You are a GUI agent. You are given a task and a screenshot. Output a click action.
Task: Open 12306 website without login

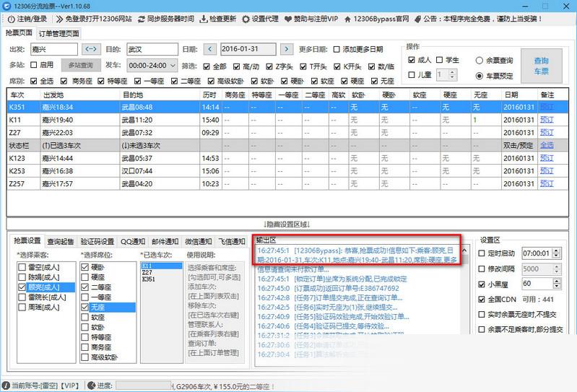[x=60, y=18]
